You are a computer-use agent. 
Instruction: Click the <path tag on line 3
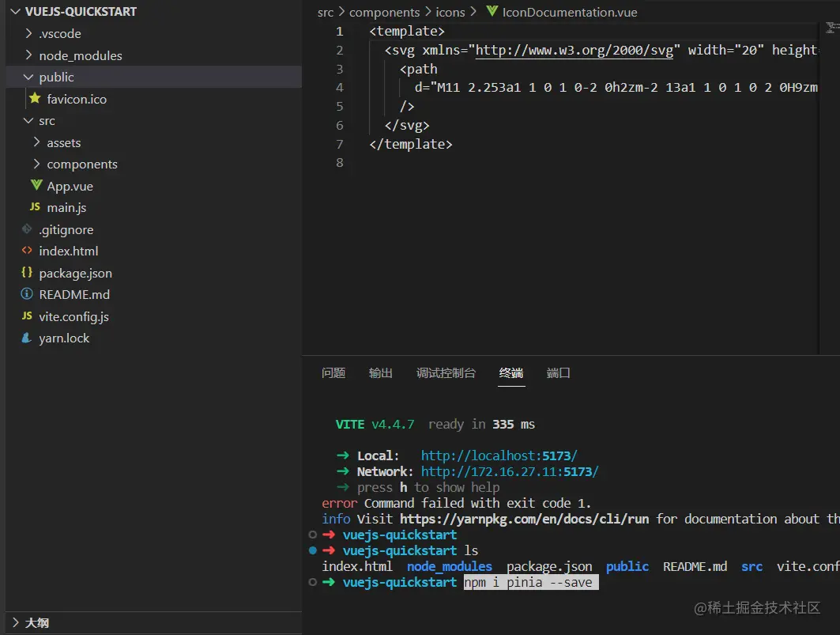pyautogui.click(x=418, y=69)
